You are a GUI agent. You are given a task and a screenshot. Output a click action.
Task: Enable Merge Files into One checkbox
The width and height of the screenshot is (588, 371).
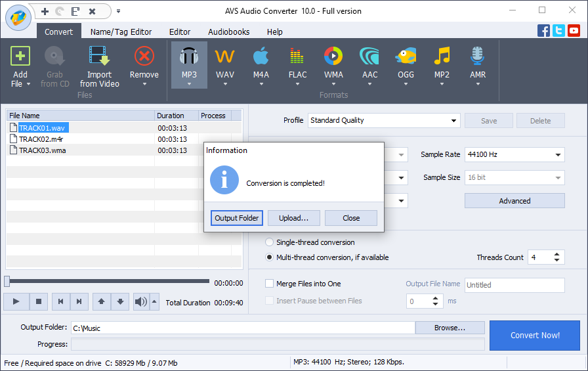pyautogui.click(x=269, y=284)
